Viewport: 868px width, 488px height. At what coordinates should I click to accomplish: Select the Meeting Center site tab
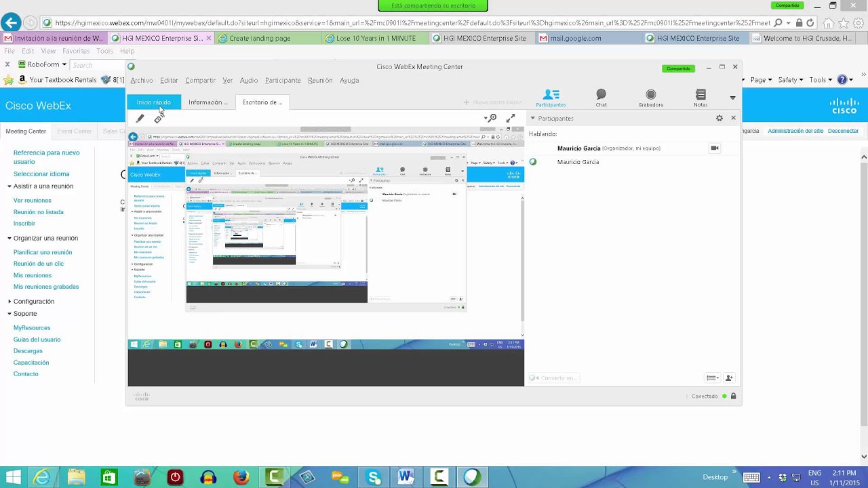point(26,131)
